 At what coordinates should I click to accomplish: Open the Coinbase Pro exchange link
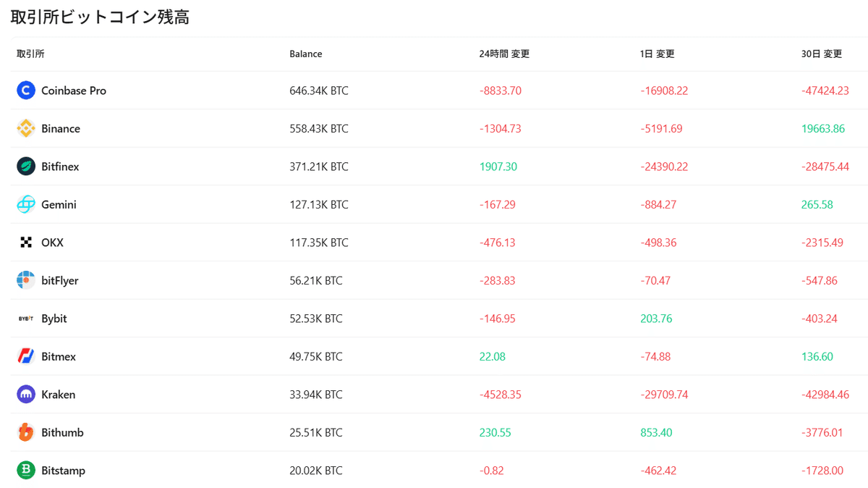pos(73,91)
